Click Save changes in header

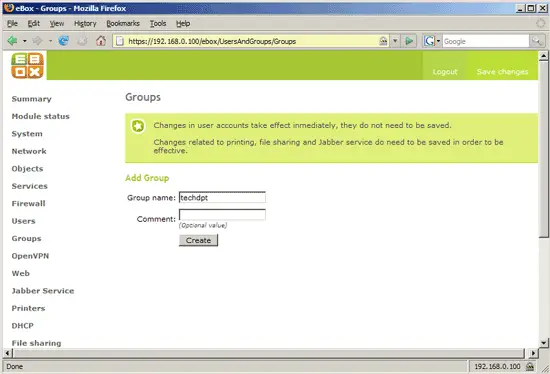click(x=502, y=72)
